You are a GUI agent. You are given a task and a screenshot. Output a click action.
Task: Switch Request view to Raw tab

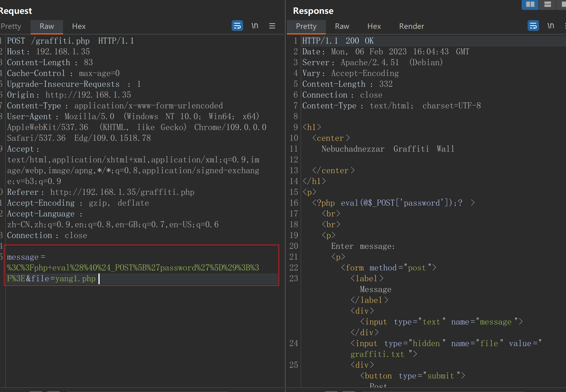tap(47, 26)
